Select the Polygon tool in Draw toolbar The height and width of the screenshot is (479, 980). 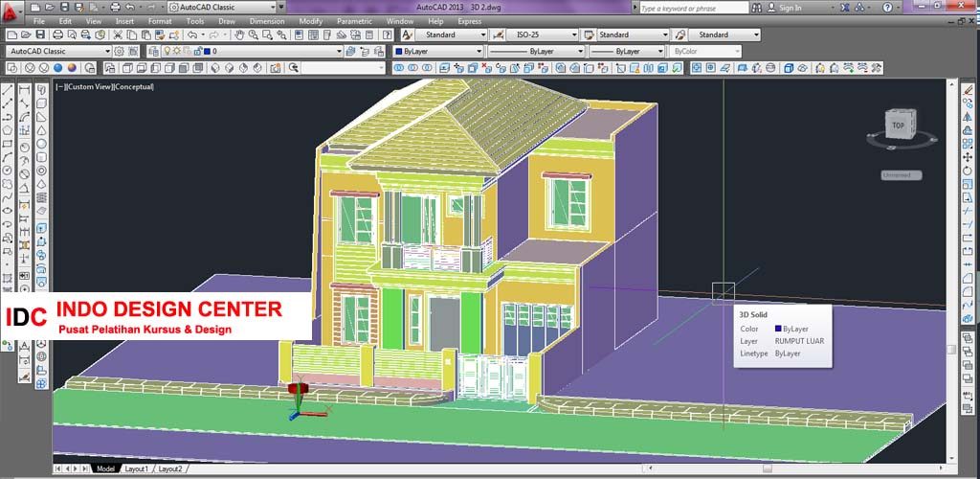click(x=8, y=130)
